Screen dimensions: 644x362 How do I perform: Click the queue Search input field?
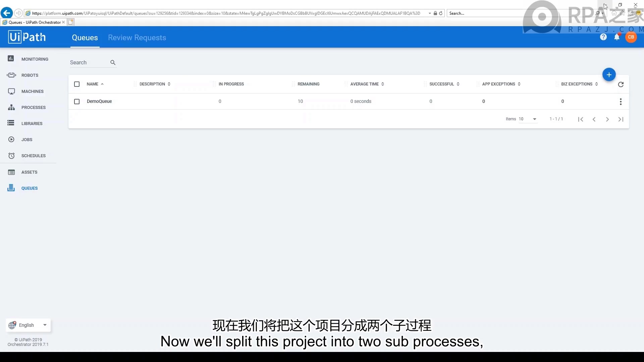[x=89, y=63]
